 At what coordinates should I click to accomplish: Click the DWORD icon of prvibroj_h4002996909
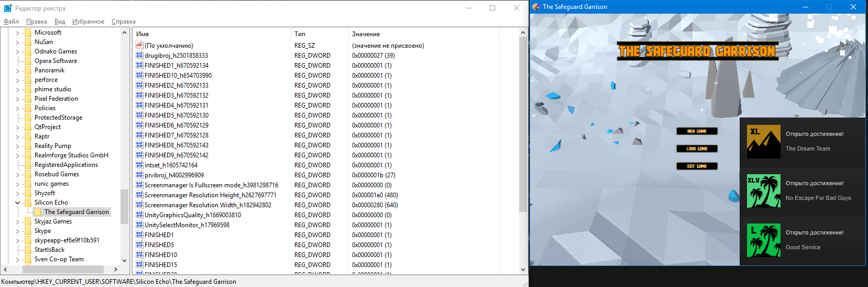pyautogui.click(x=139, y=175)
